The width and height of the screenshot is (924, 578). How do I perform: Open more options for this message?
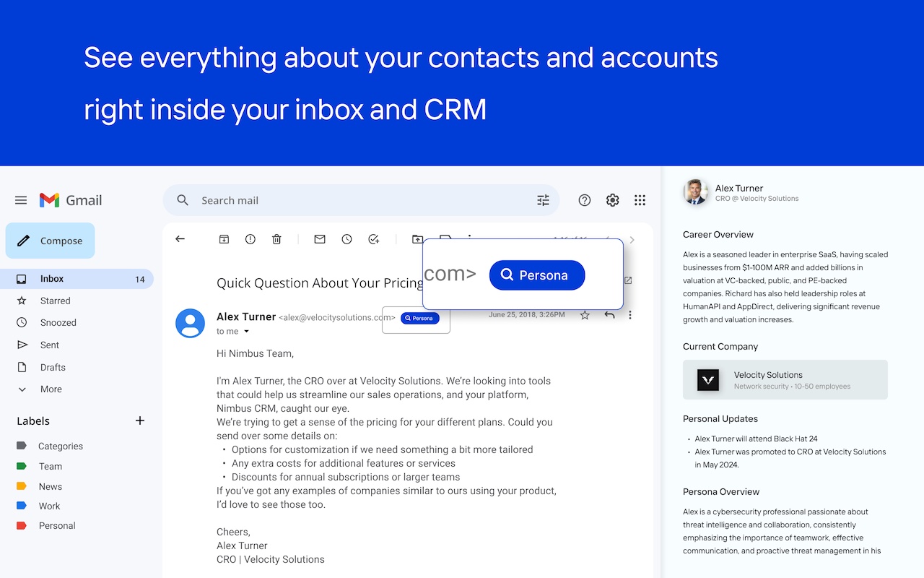[630, 315]
